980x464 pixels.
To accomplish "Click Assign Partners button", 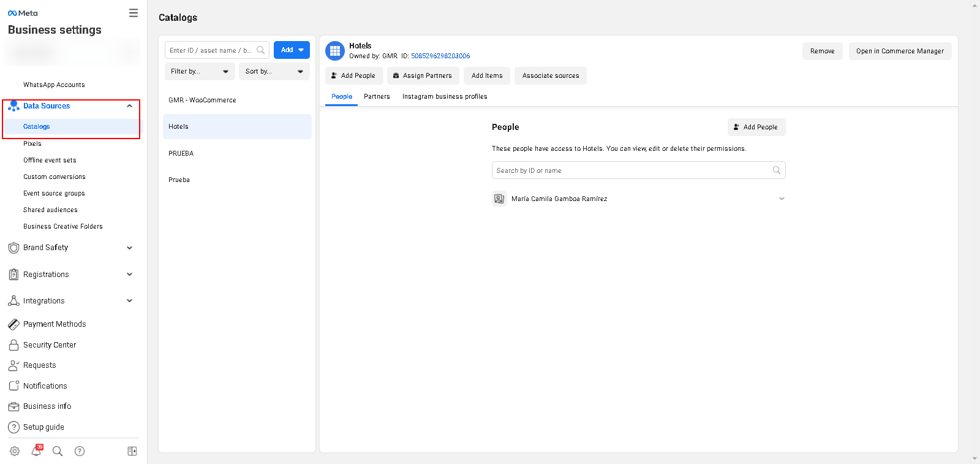I will [423, 76].
